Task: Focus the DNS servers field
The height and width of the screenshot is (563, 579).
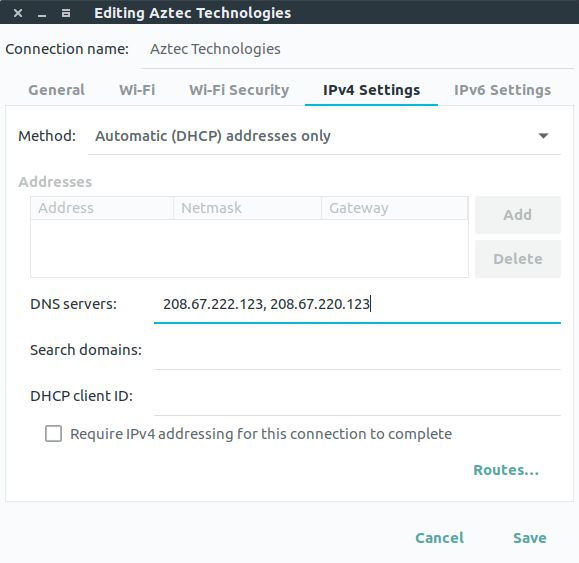Action: tap(357, 304)
